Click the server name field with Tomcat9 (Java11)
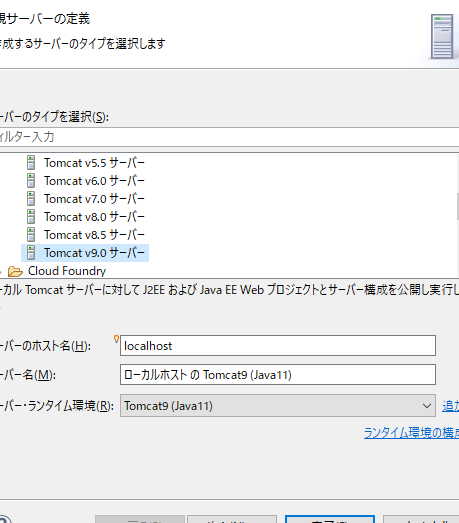 tap(278, 375)
